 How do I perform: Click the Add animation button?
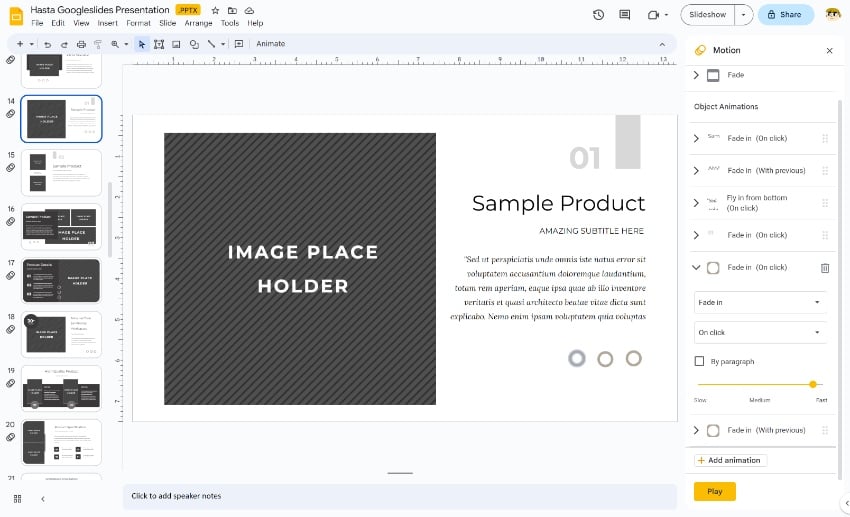[x=729, y=460]
